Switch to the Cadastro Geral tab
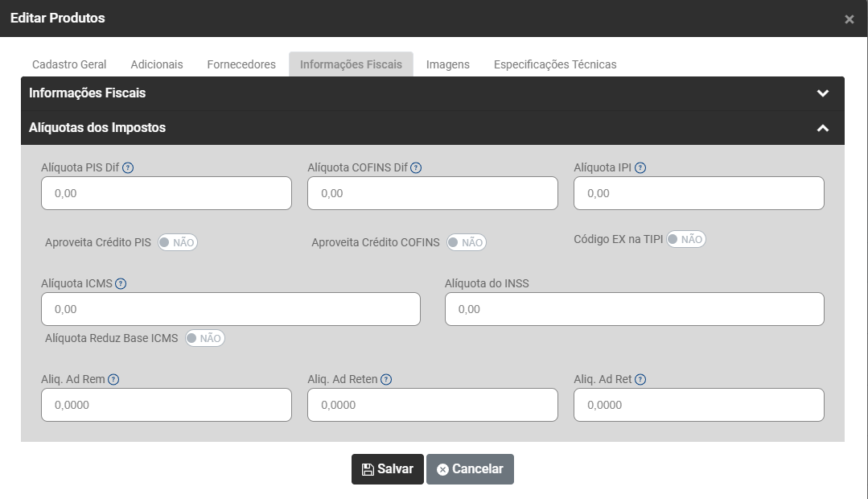868x499 pixels. click(69, 64)
